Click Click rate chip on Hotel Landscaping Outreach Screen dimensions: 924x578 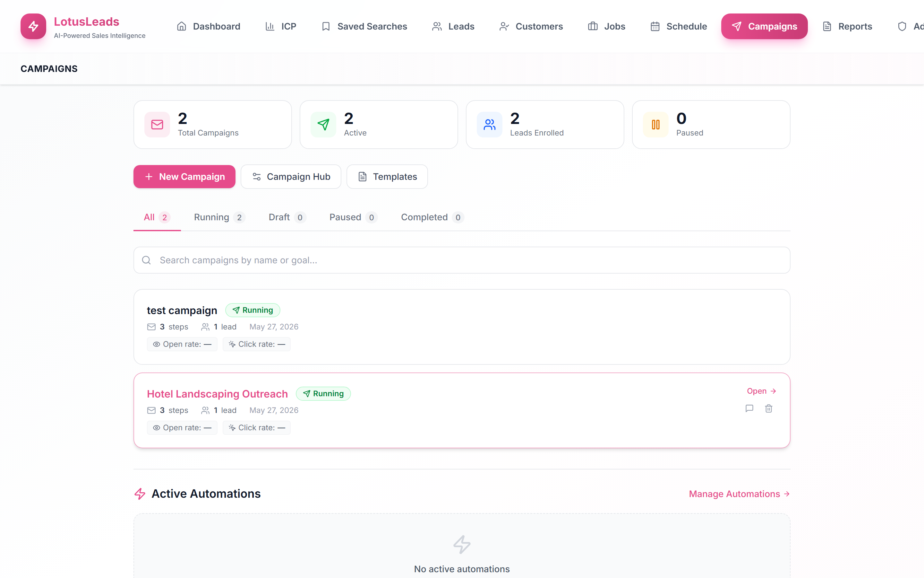257,427
